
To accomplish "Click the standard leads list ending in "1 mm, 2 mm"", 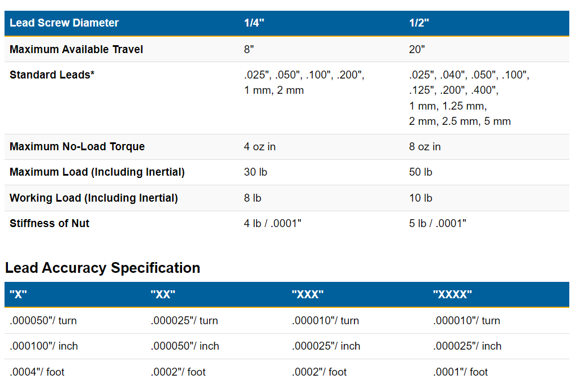I will pyautogui.click(x=304, y=82).
